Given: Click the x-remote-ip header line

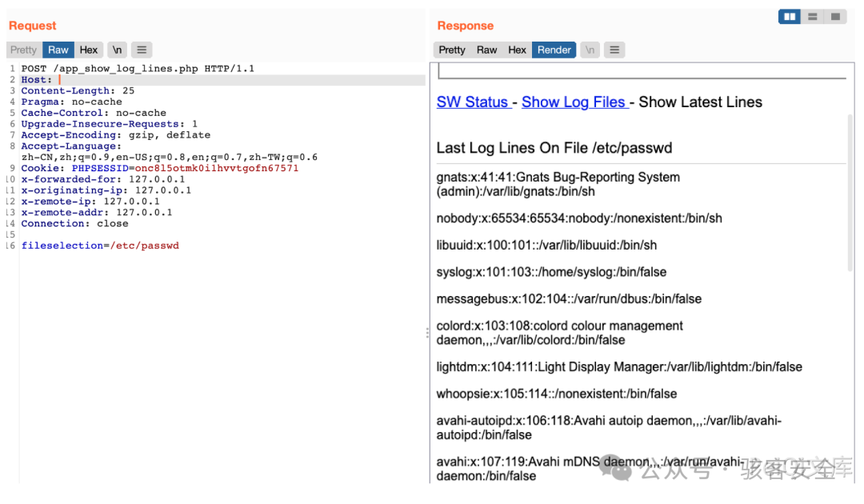Looking at the screenshot, I should point(90,201).
